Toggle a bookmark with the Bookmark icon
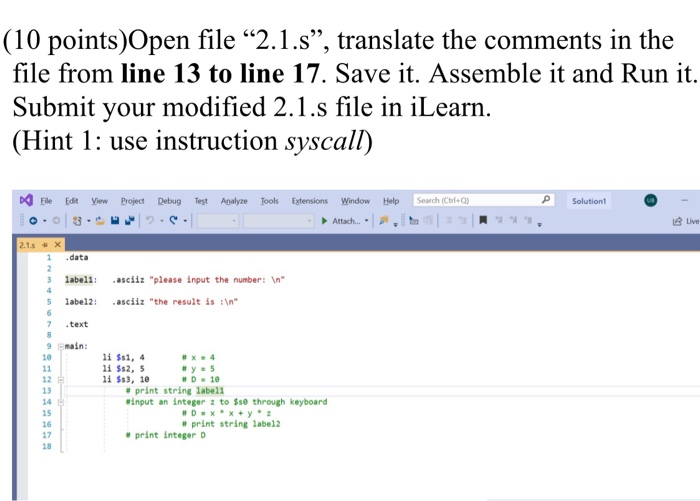 (483, 220)
